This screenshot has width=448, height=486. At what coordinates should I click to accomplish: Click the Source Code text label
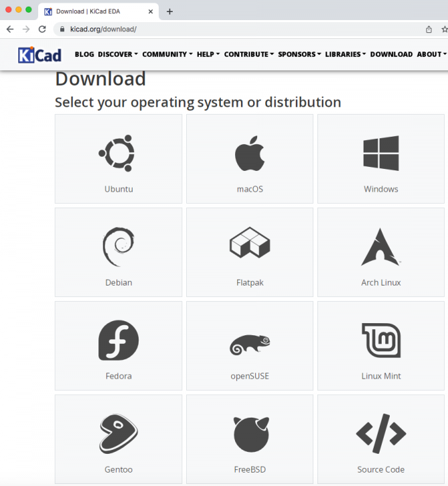click(381, 469)
